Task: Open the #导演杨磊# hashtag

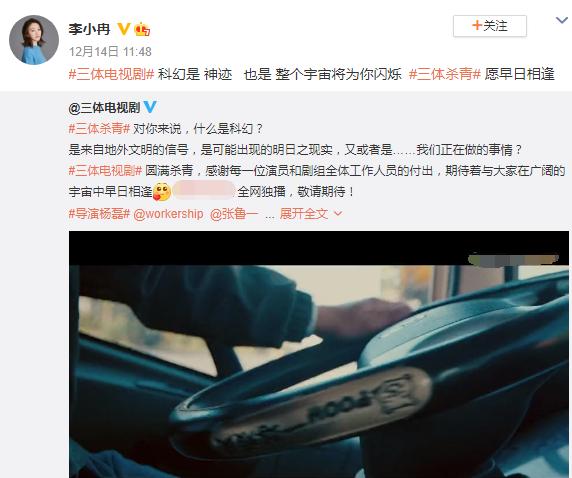Action: tap(99, 213)
